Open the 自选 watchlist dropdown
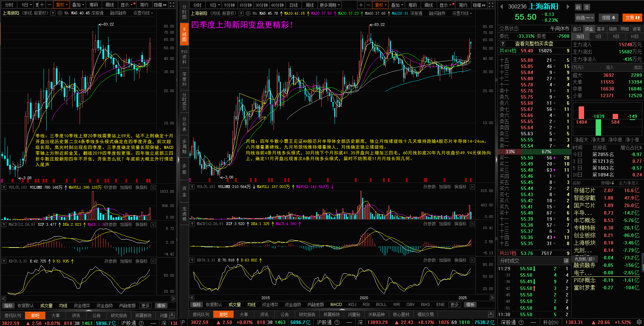The image size is (644, 326). pyautogui.click(x=584, y=17)
